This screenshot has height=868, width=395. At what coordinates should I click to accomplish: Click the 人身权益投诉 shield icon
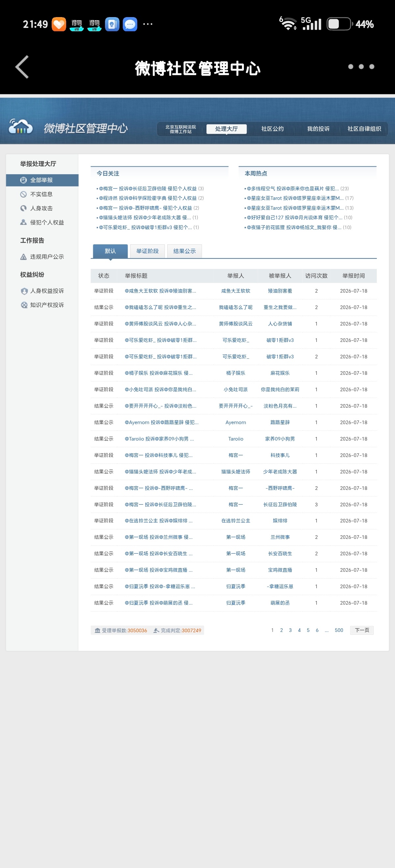[24, 291]
